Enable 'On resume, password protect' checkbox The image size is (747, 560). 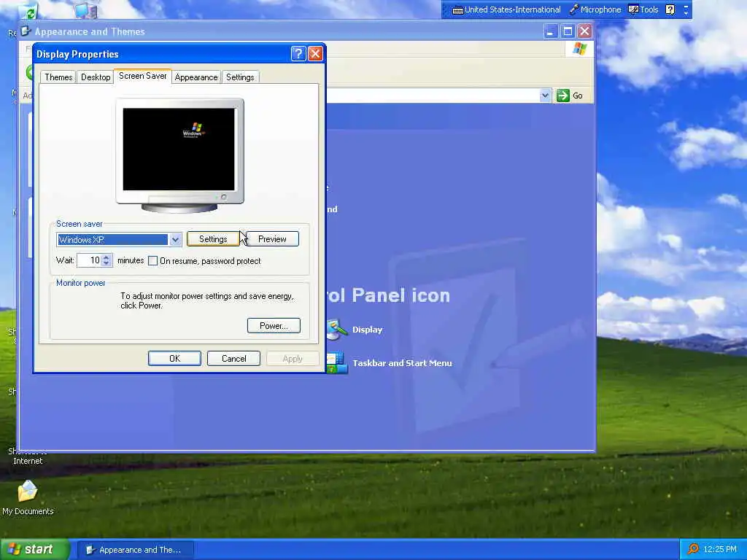pos(153,261)
